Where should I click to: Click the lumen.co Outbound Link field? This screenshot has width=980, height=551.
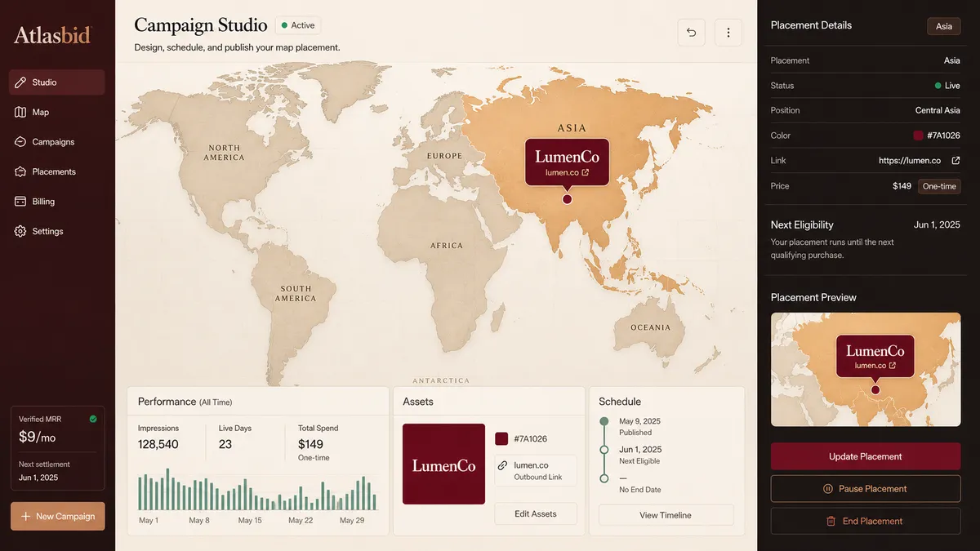[x=536, y=471]
